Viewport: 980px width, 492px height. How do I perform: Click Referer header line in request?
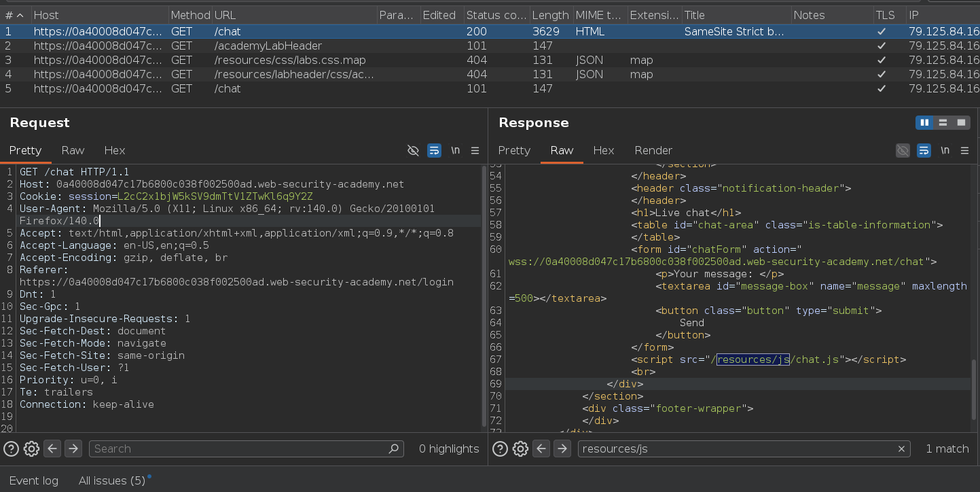236,276
